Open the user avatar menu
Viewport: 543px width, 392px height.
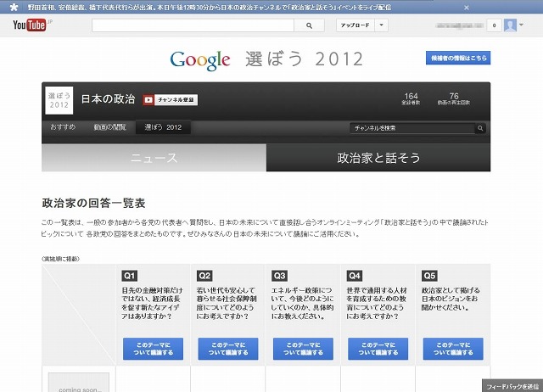pyautogui.click(x=510, y=25)
